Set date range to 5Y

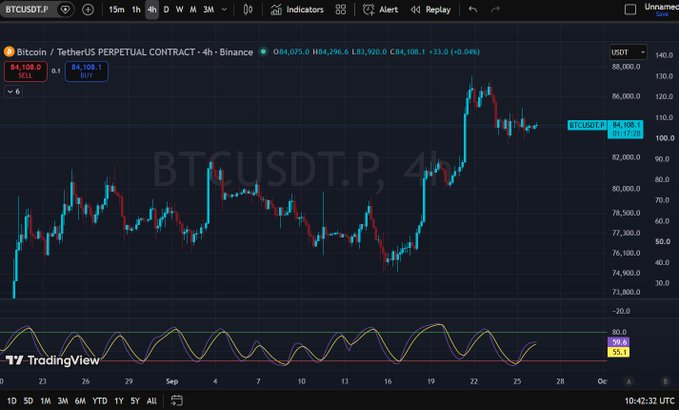click(x=135, y=401)
